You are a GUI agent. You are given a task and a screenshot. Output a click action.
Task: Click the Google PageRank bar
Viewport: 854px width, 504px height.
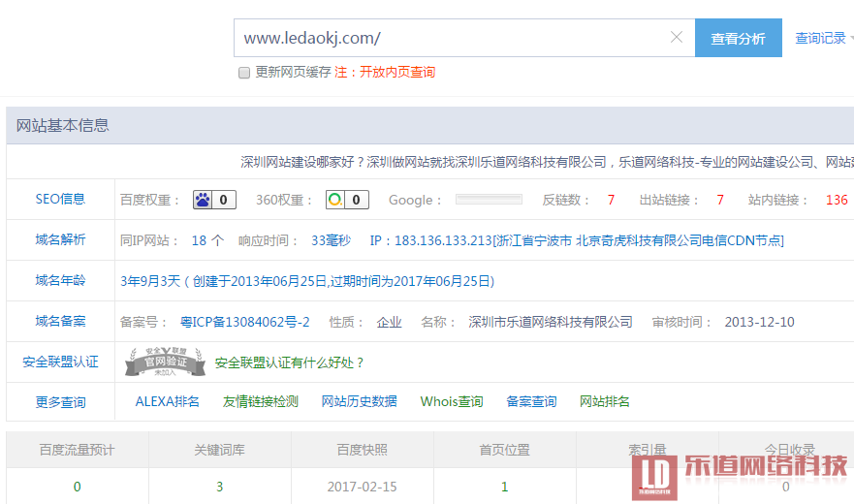coord(490,200)
